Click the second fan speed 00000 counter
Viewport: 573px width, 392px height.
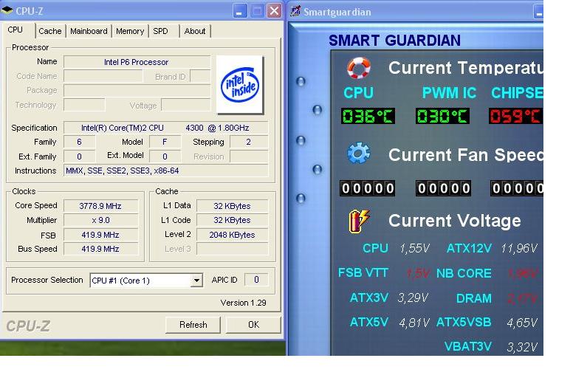(443, 188)
